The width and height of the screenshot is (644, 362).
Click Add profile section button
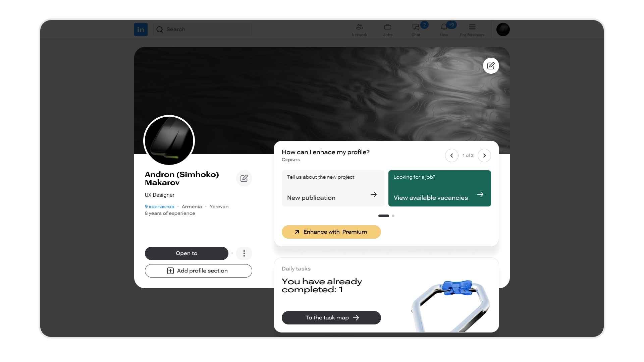pos(199,271)
